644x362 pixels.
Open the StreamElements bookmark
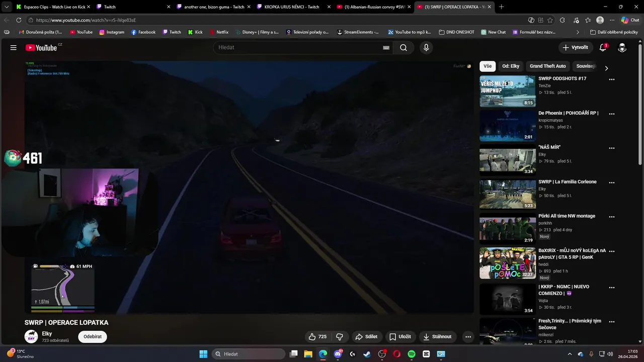click(x=358, y=32)
